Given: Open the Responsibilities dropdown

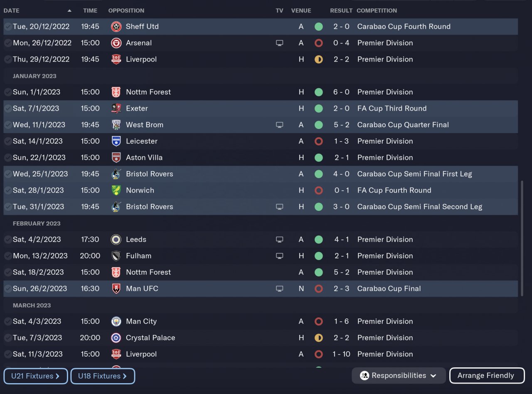Looking at the screenshot, I should [x=399, y=376].
